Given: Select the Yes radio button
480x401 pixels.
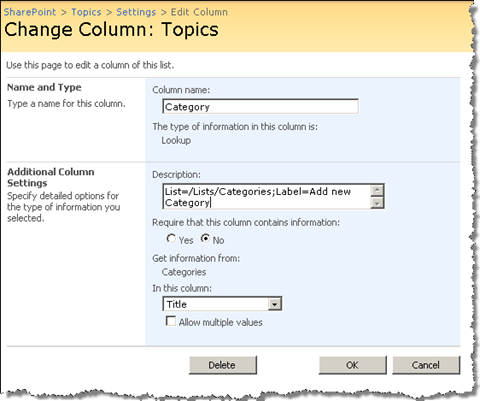Looking at the screenshot, I should pos(171,238).
